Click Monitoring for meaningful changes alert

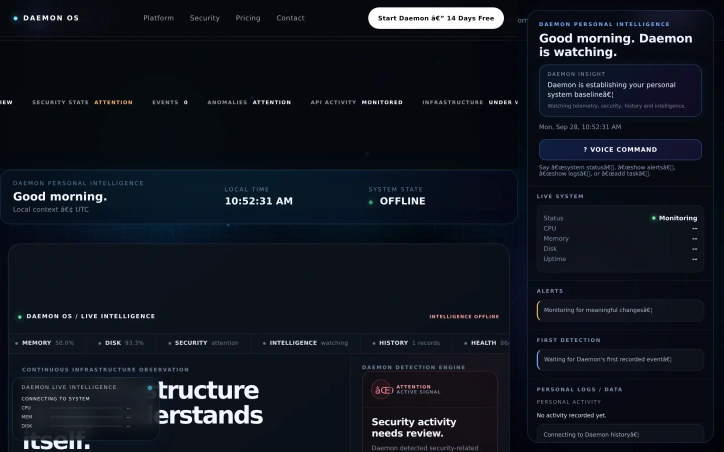click(620, 310)
